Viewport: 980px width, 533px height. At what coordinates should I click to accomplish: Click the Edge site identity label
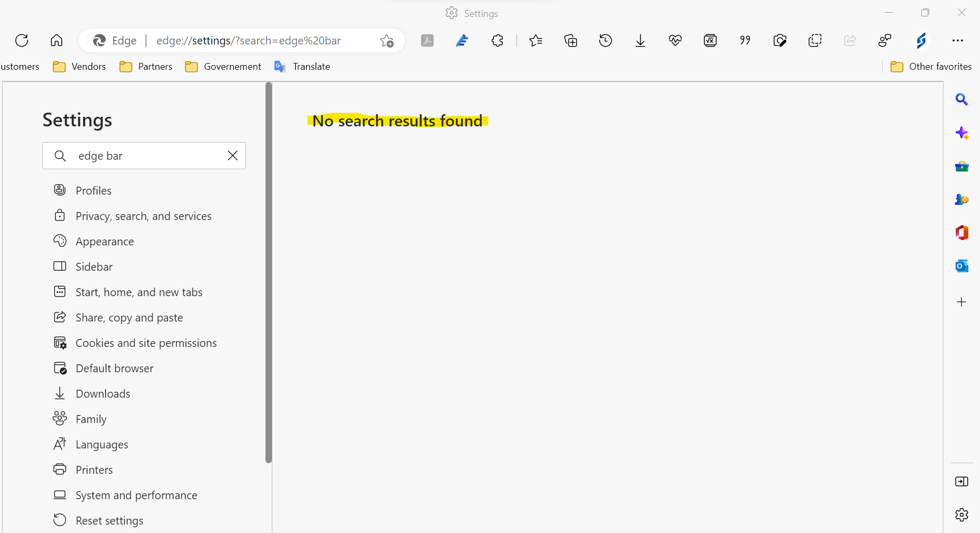pos(115,41)
